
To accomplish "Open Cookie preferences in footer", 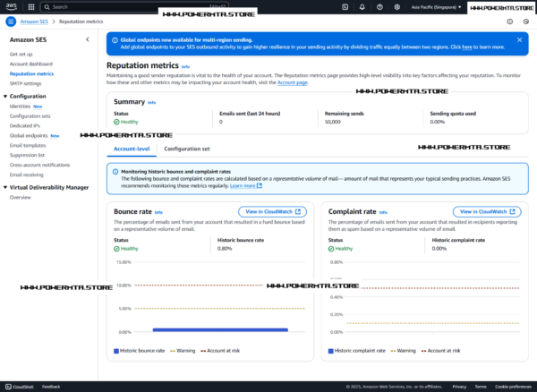I will click(513, 387).
